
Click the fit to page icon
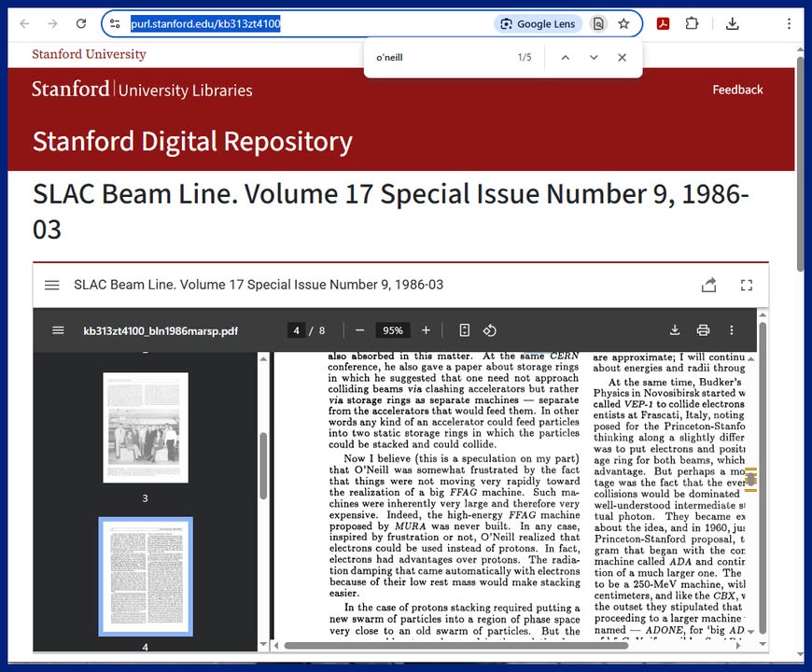(x=465, y=330)
